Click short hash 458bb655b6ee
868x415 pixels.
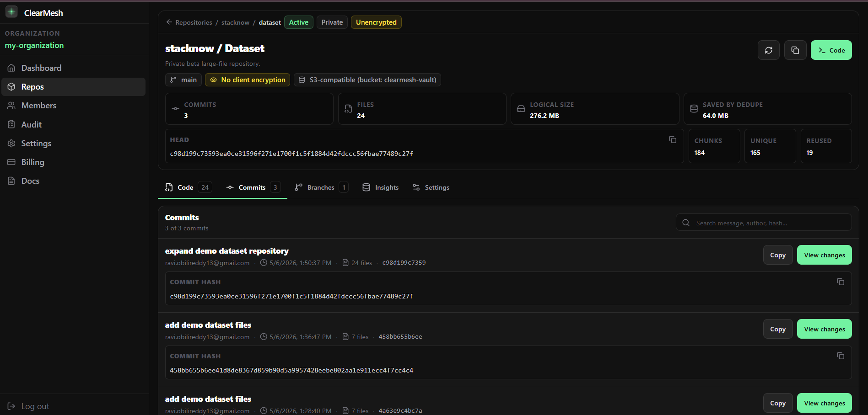coord(400,337)
